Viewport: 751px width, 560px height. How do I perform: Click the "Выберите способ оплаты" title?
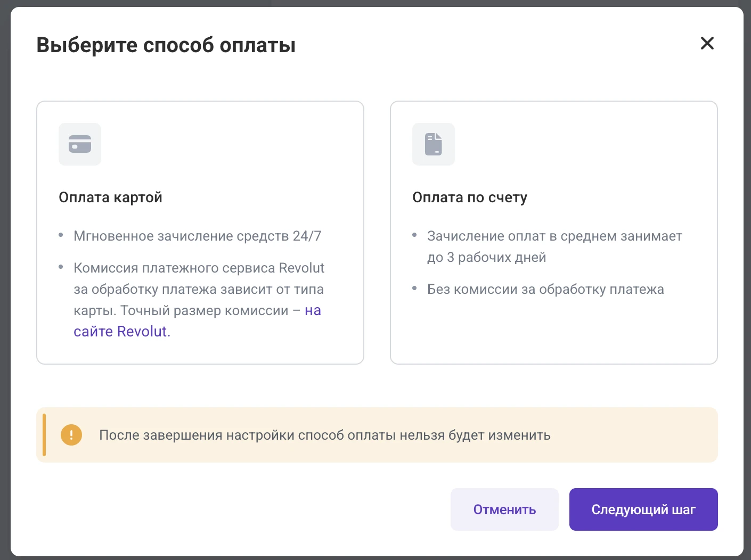click(x=166, y=45)
